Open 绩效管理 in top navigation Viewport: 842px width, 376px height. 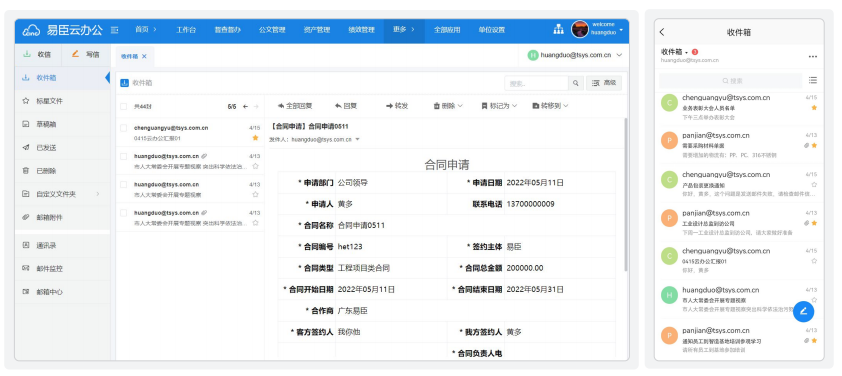tap(361, 30)
